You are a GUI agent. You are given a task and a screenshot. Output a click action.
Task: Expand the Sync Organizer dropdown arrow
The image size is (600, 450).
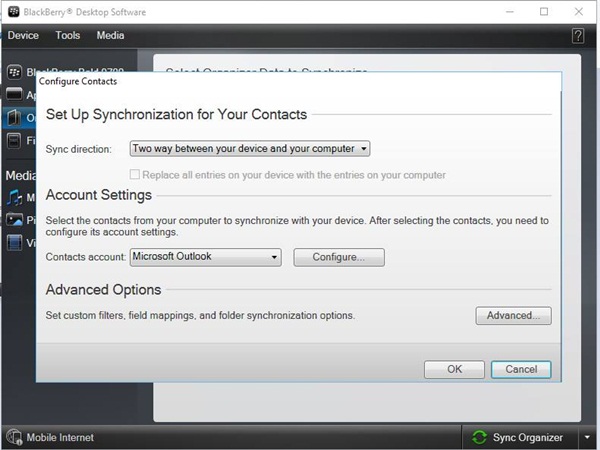point(587,437)
